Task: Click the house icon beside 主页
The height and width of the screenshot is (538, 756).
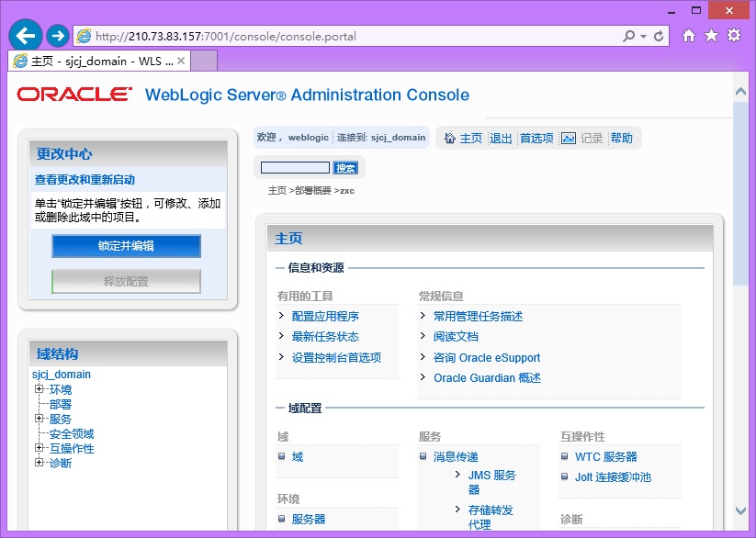Action: pyautogui.click(x=449, y=139)
